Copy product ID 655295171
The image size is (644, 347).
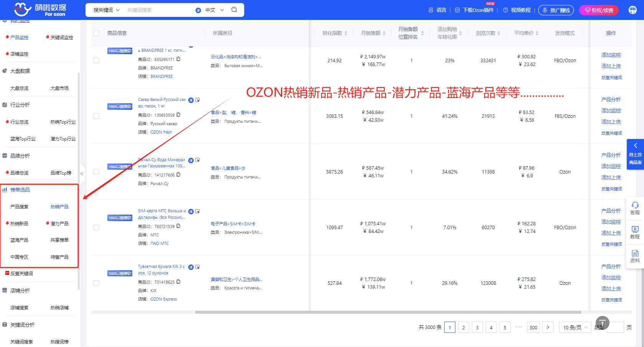[x=178, y=59]
